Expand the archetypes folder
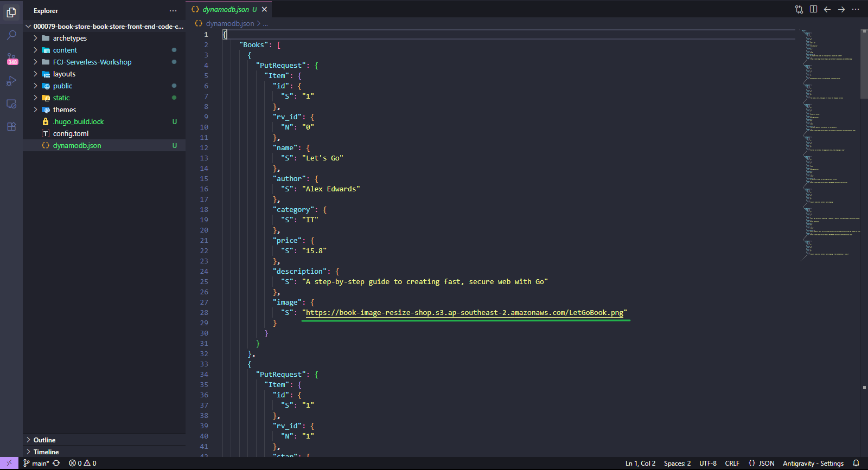The image size is (868, 470). point(104,38)
